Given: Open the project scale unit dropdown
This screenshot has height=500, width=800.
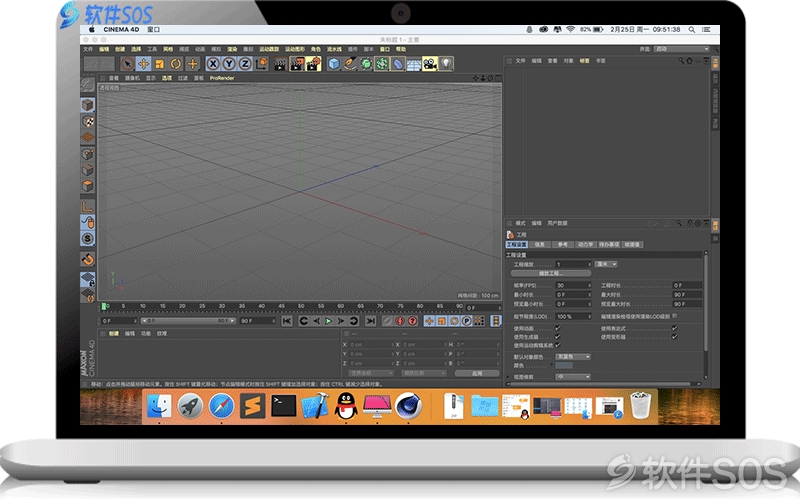Looking at the screenshot, I should pos(606,264).
